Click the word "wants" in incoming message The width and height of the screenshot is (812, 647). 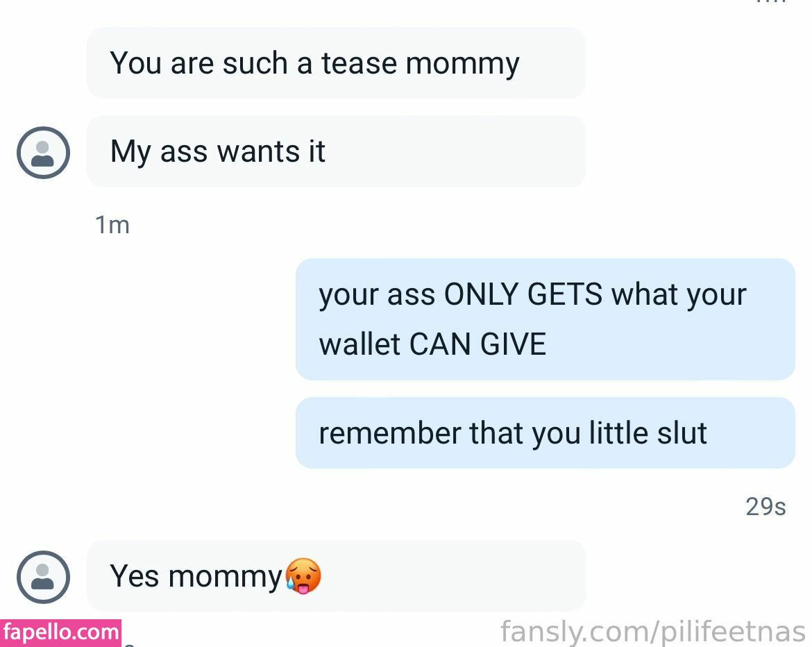pyautogui.click(x=258, y=152)
